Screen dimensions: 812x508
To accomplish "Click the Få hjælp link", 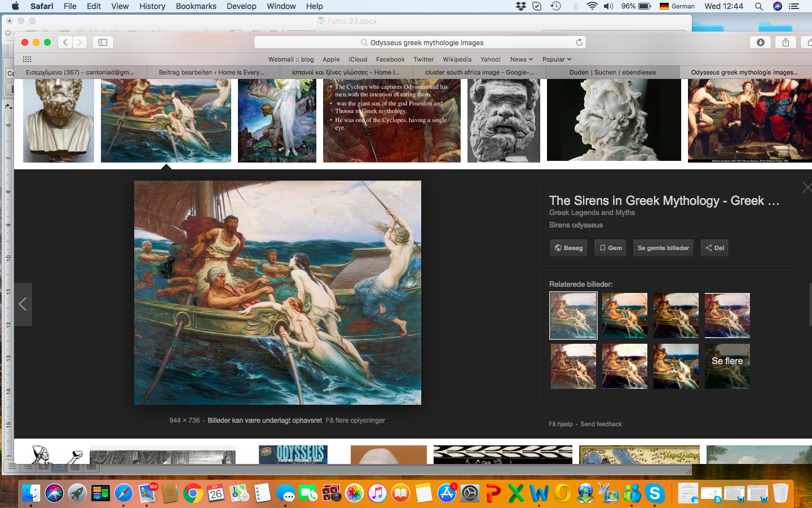I will click(x=561, y=424).
